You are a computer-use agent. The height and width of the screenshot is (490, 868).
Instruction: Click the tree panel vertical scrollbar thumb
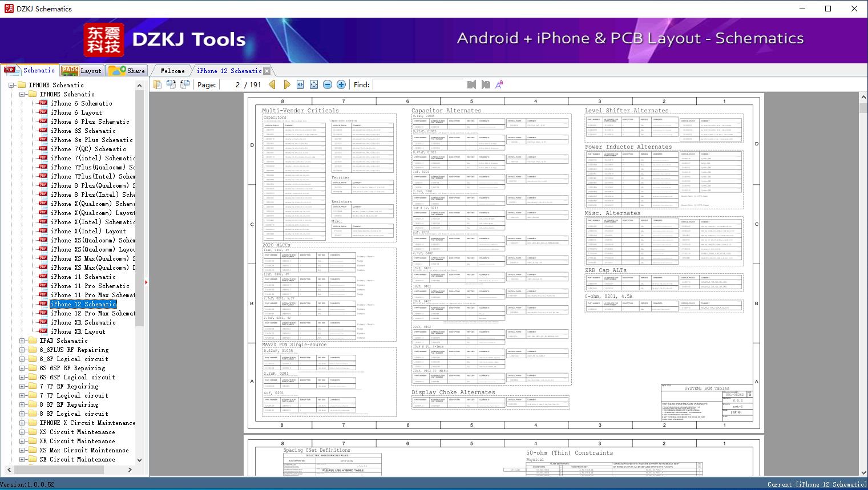pos(139,208)
